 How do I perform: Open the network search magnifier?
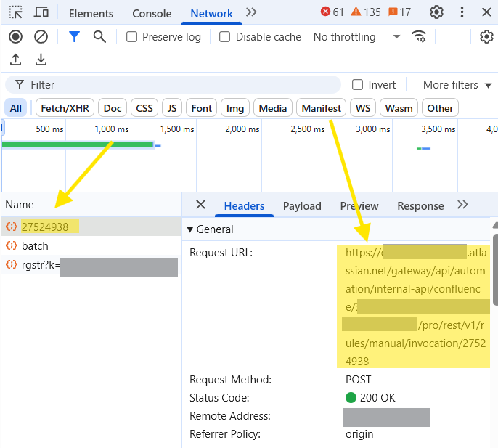pos(99,37)
